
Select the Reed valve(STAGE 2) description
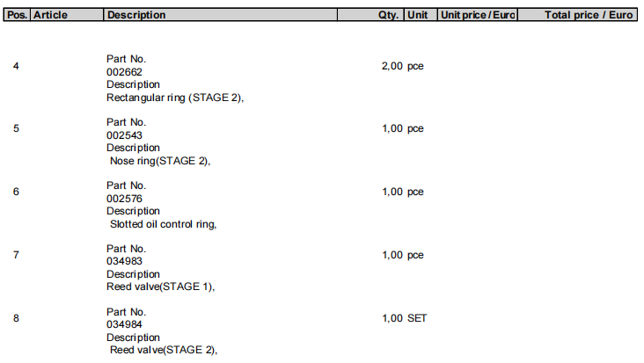[163, 351]
